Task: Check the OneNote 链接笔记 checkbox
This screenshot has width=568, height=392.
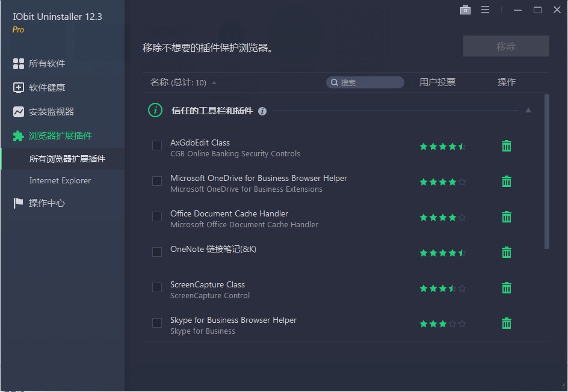Action: [157, 252]
